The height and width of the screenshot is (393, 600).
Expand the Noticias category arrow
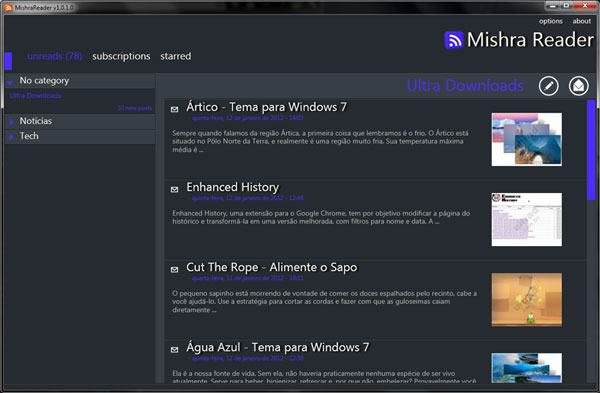[11, 122]
